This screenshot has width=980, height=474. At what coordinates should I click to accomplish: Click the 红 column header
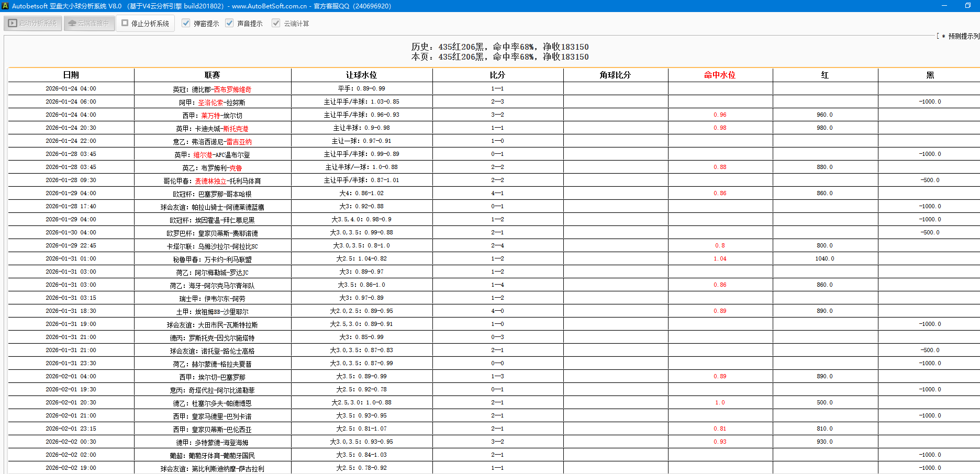pos(825,75)
